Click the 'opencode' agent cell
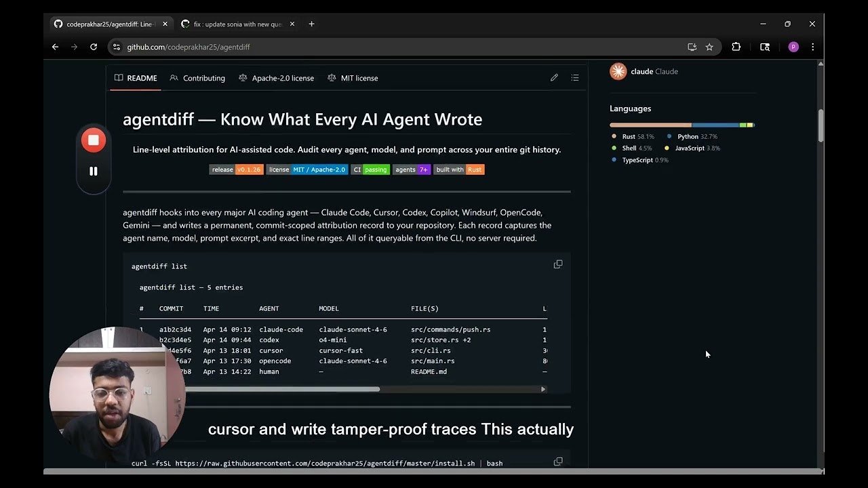This screenshot has width=868, height=488. [275, 361]
